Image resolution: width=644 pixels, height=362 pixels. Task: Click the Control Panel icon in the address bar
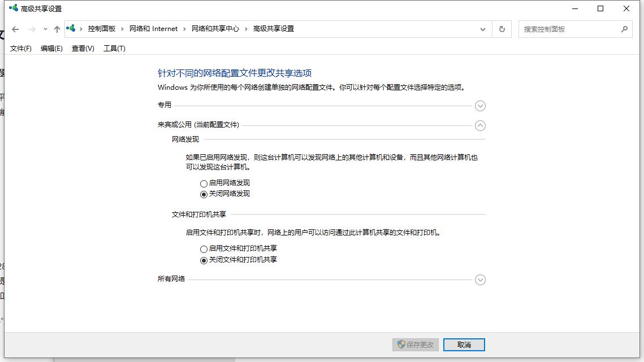point(70,28)
